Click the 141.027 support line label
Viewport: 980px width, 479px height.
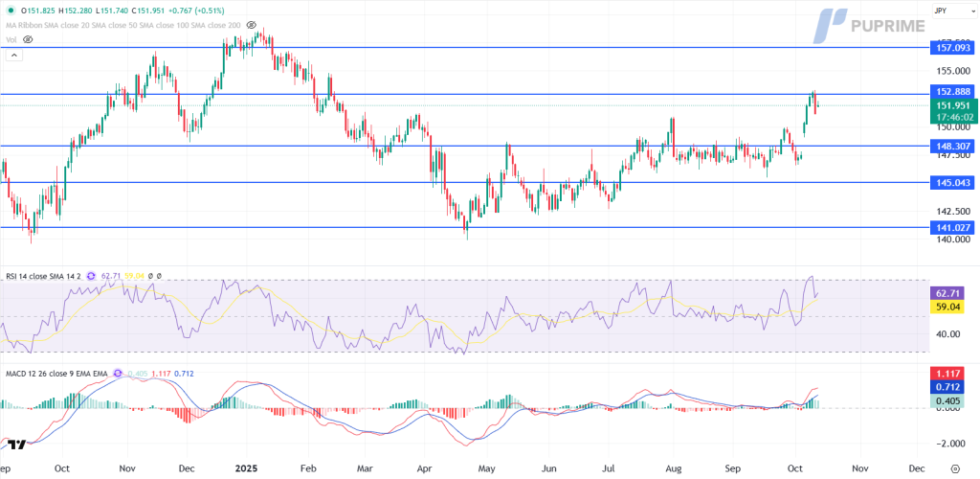pos(952,227)
